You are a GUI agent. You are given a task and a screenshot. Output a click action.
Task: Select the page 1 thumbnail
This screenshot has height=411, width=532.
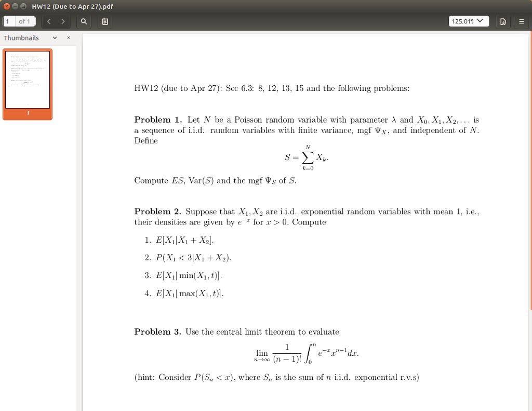(x=28, y=78)
